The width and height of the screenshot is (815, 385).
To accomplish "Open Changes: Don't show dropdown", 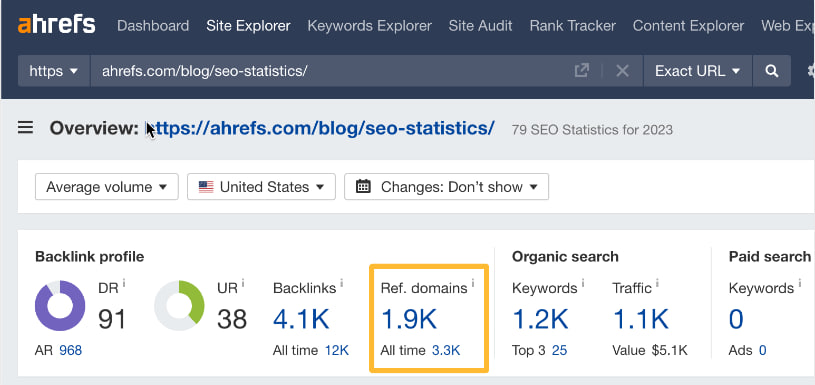I will [446, 187].
